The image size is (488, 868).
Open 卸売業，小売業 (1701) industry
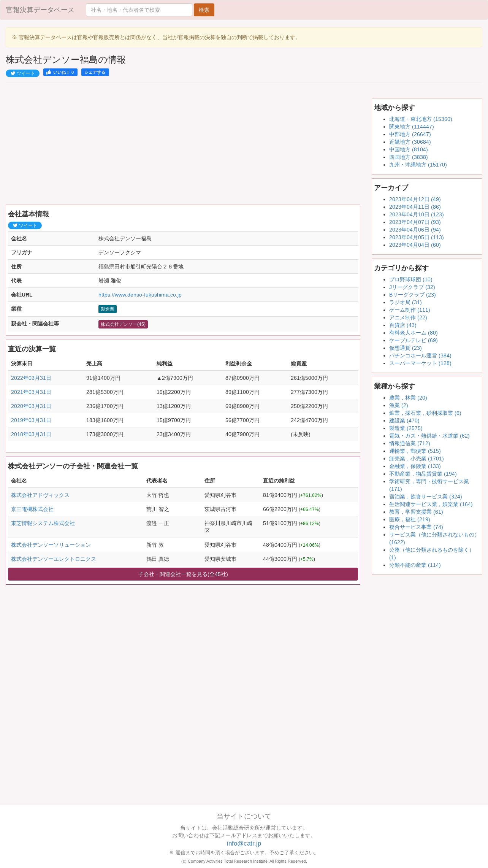coord(416,459)
